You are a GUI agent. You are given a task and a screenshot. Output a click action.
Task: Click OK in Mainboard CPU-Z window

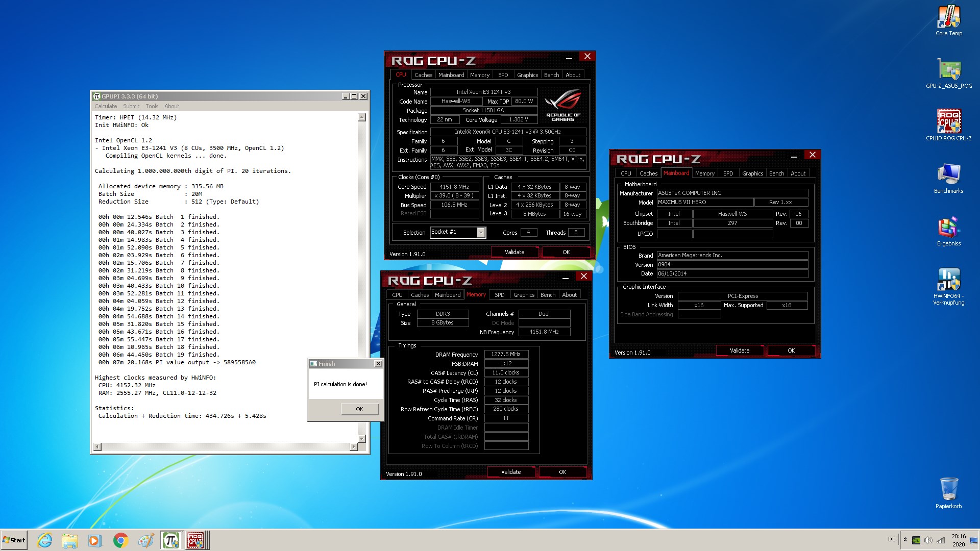point(791,350)
